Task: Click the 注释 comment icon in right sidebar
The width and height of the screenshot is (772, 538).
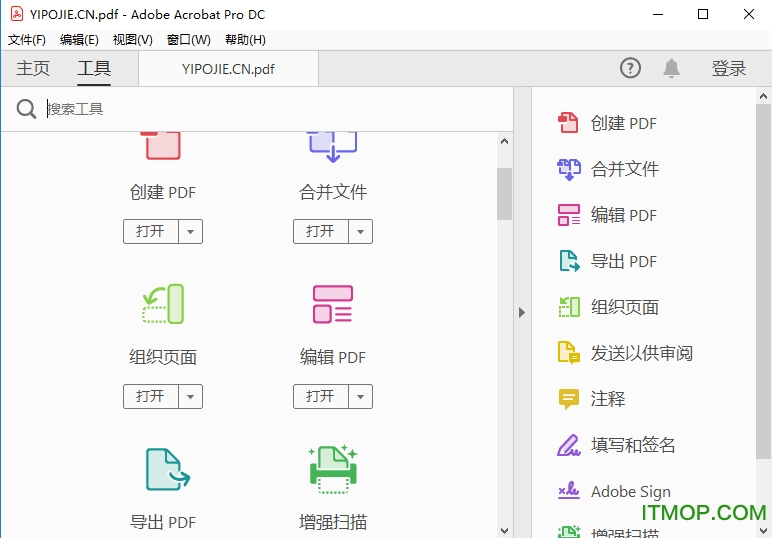Action: coord(569,399)
